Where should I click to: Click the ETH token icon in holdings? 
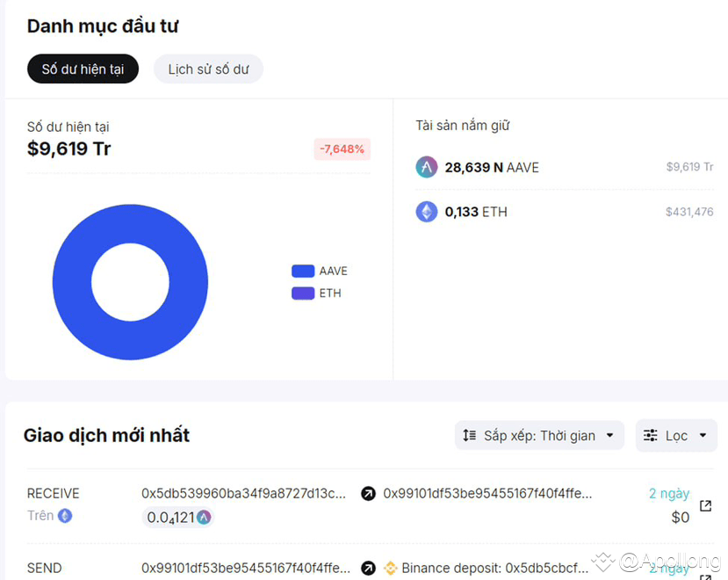click(x=426, y=211)
